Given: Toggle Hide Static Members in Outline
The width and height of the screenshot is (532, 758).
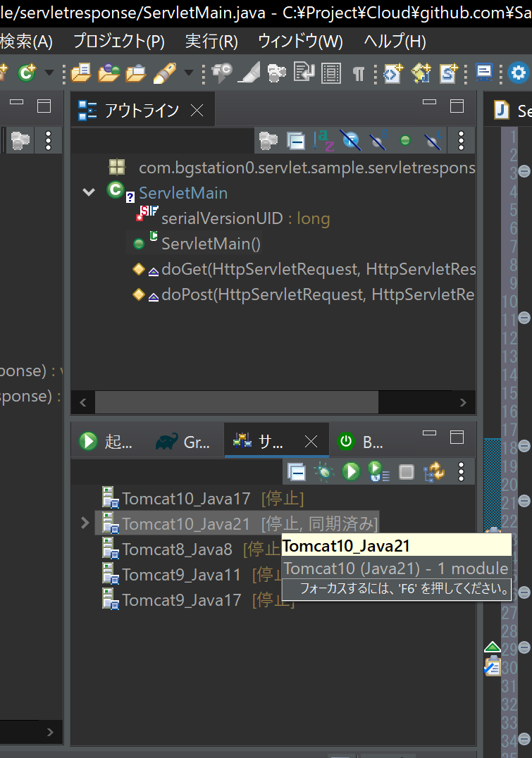Looking at the screenshot, I should 378,141.
